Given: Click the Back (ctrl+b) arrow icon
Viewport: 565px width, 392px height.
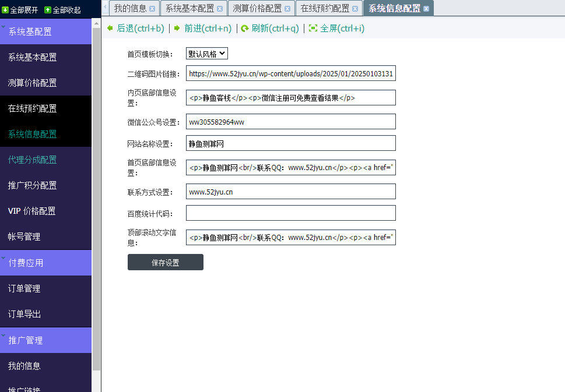Looking at the screenshot, I should coord(110,28).
